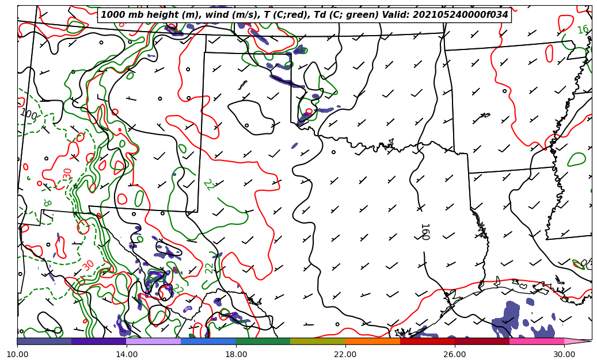Viewport: 597px width, 364px height.
Task: Select the bright red colorbar segment
Action: [427, 341]
